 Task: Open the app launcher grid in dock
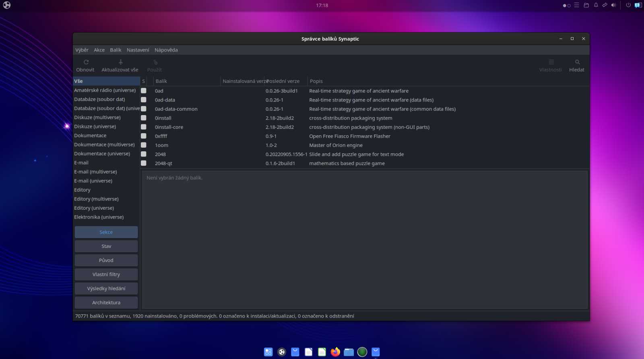coord(268,352)
